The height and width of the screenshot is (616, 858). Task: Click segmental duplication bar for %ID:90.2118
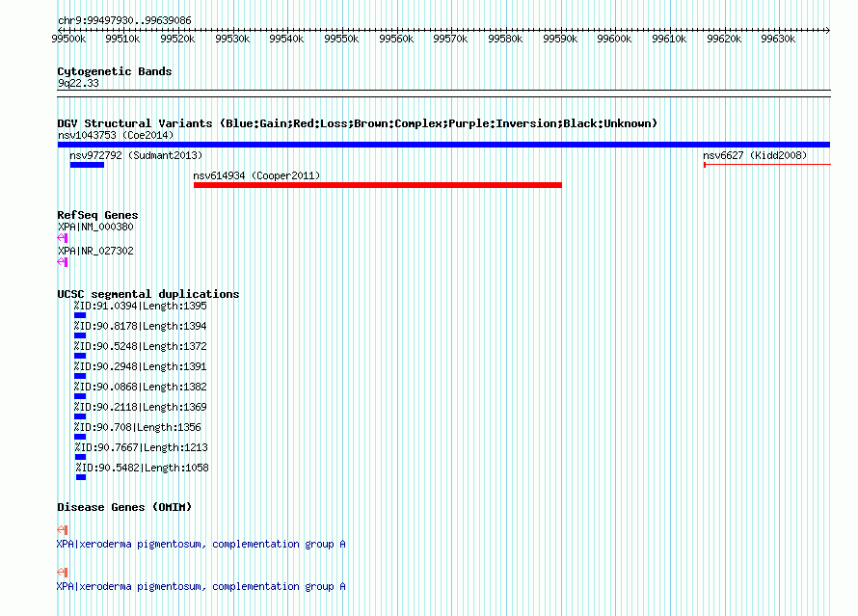click(80, 416)
